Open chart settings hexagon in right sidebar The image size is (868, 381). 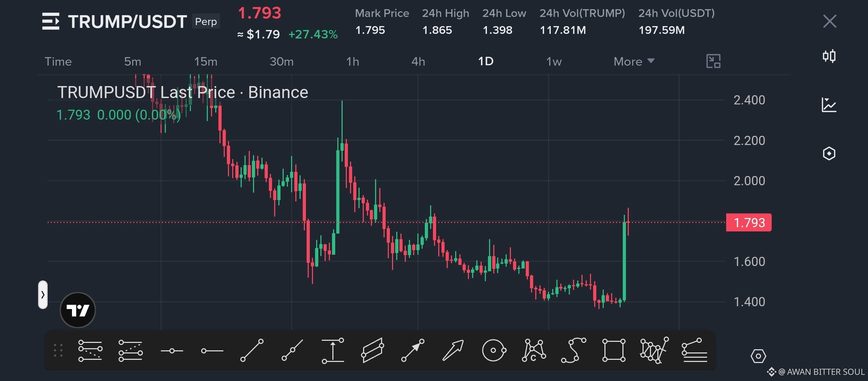(829, 153)
